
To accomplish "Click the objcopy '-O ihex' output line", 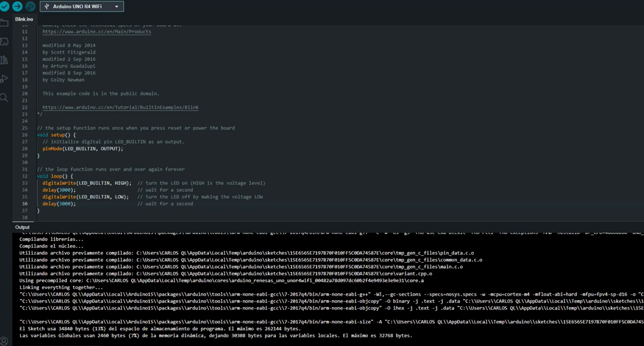I will [x=331, y=308].
